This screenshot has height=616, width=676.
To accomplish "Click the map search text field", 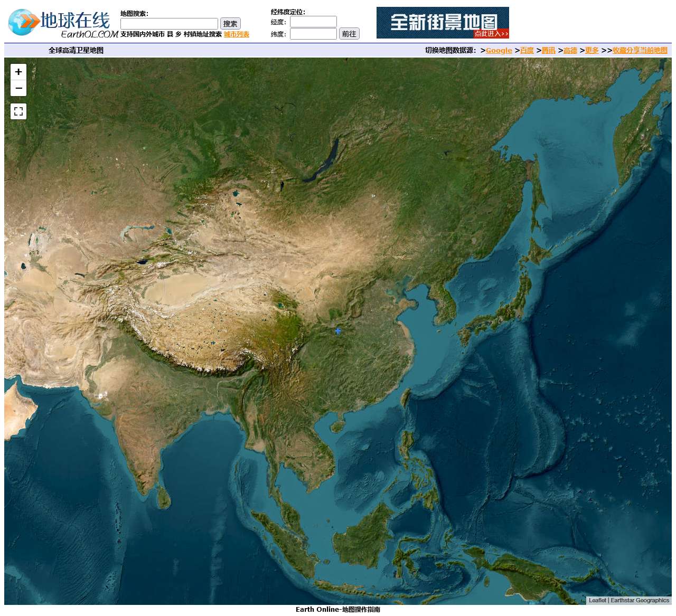I will pos(169,24).
